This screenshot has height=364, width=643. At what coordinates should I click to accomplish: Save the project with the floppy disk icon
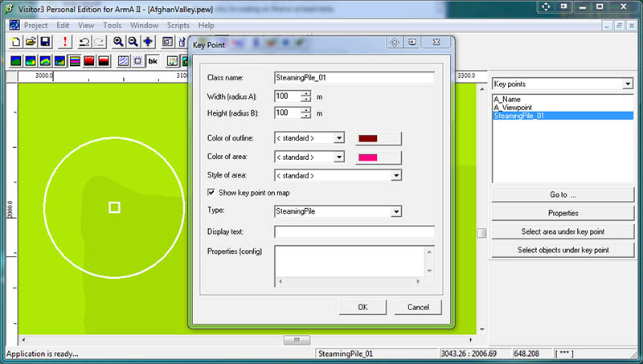pyautogui.click(x=45, y=41)
